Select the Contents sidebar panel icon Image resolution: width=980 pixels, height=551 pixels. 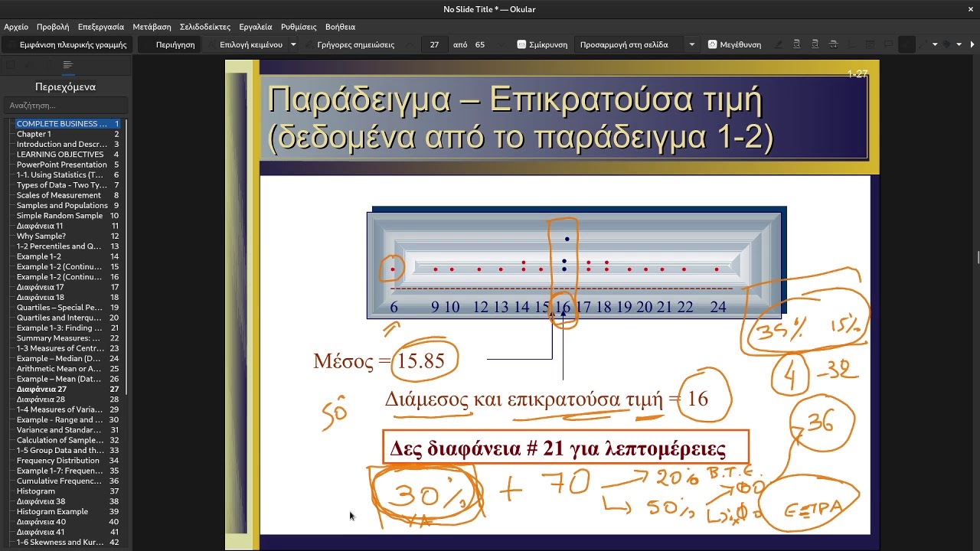coord(67,65)
